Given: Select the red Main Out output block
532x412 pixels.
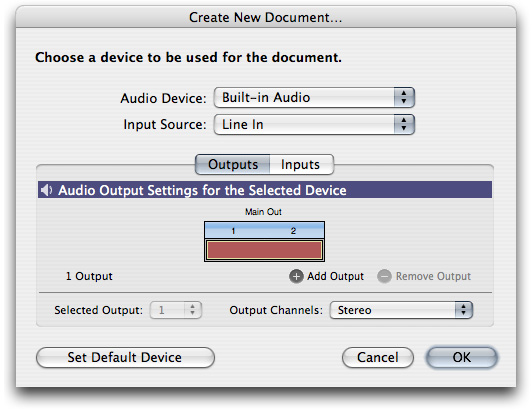Looking at the screenshot, I should 264,250.
